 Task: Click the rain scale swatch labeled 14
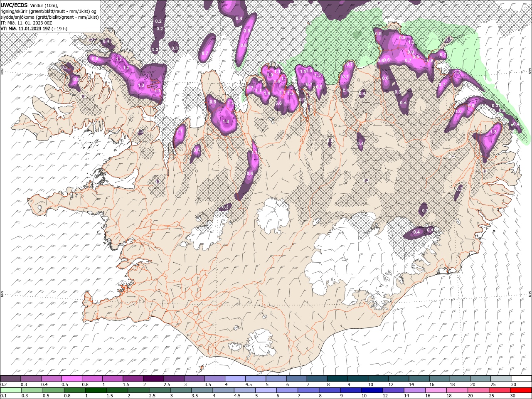[415, 390]
